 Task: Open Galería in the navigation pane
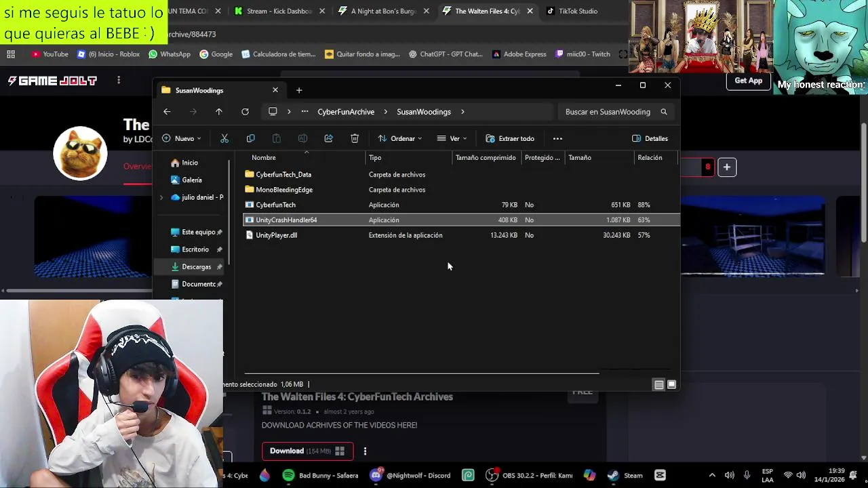[186, 180]
